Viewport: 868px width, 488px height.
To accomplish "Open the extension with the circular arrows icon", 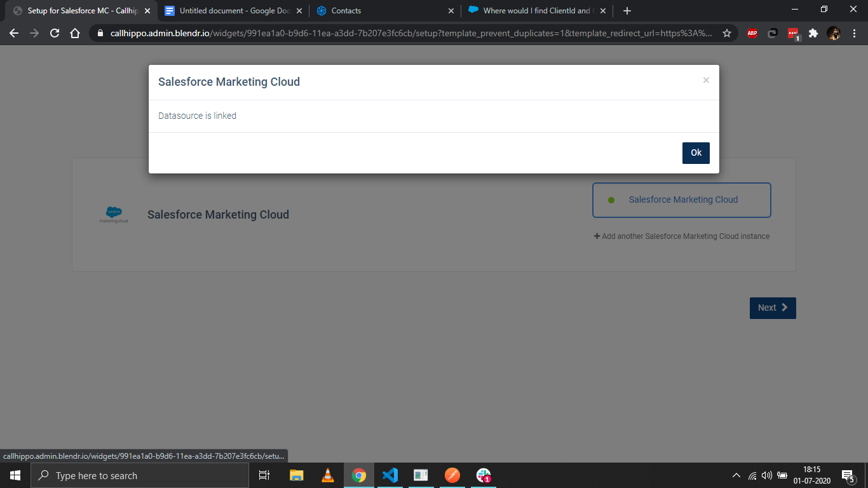I will pyautogui.click(x=773, y=33).
